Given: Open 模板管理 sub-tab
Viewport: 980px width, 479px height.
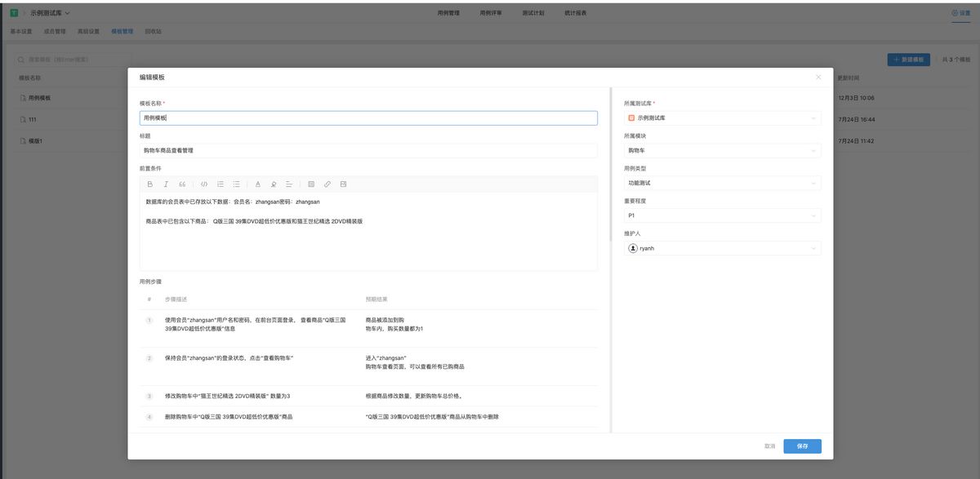Looking at the screenshot, I should pyautogui.click(x=122, y=32).
